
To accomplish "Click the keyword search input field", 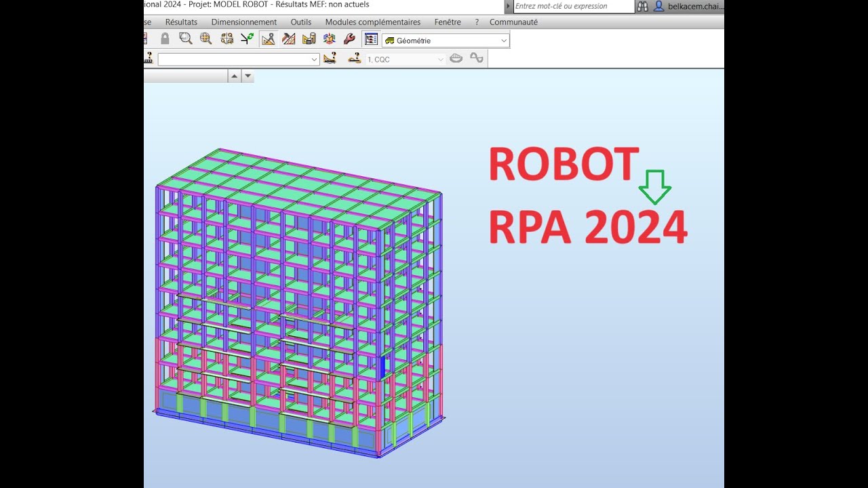I will (x=574, y=6).
